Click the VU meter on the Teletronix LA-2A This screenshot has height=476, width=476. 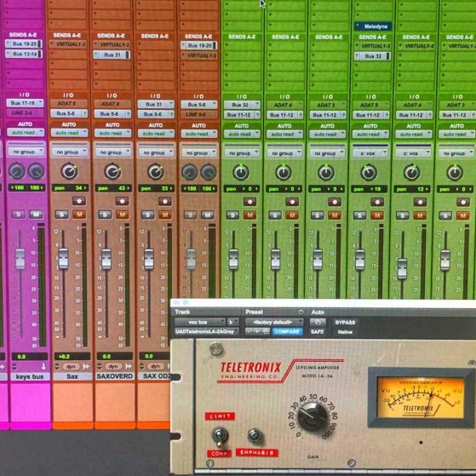pos(421,398)
